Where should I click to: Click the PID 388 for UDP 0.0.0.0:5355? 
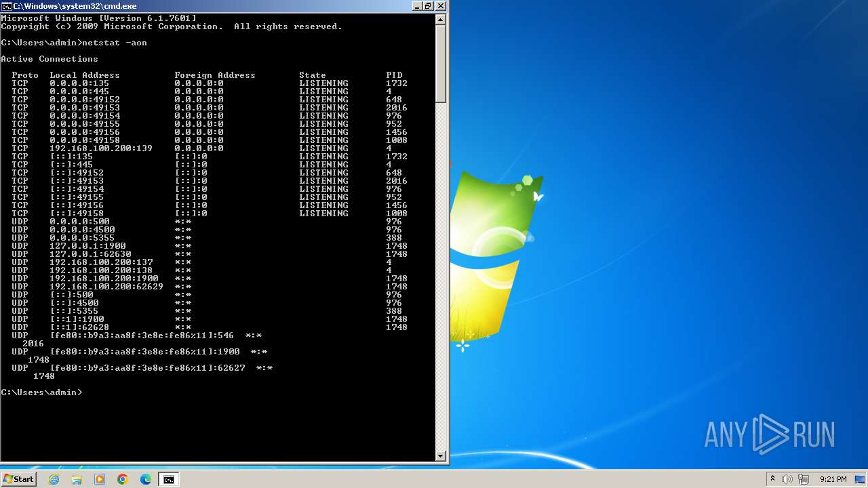[394, 238]
